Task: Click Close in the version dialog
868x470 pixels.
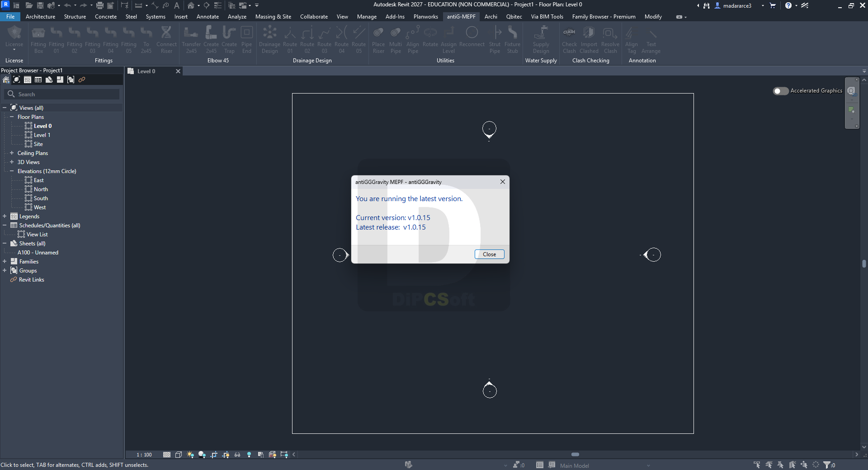Action: click(x=489, y=254)
